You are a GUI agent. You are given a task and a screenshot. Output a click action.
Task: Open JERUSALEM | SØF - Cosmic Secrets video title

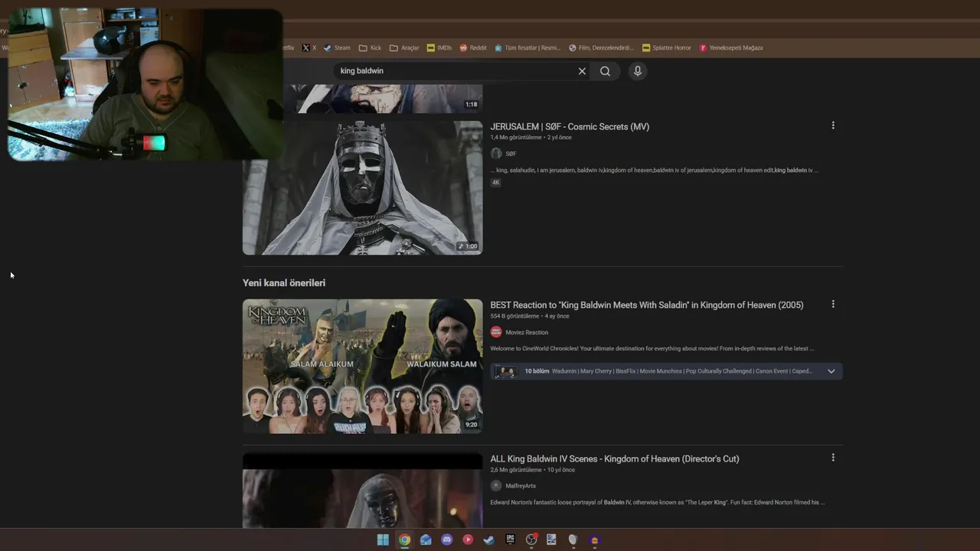click(x=570, y=127)
